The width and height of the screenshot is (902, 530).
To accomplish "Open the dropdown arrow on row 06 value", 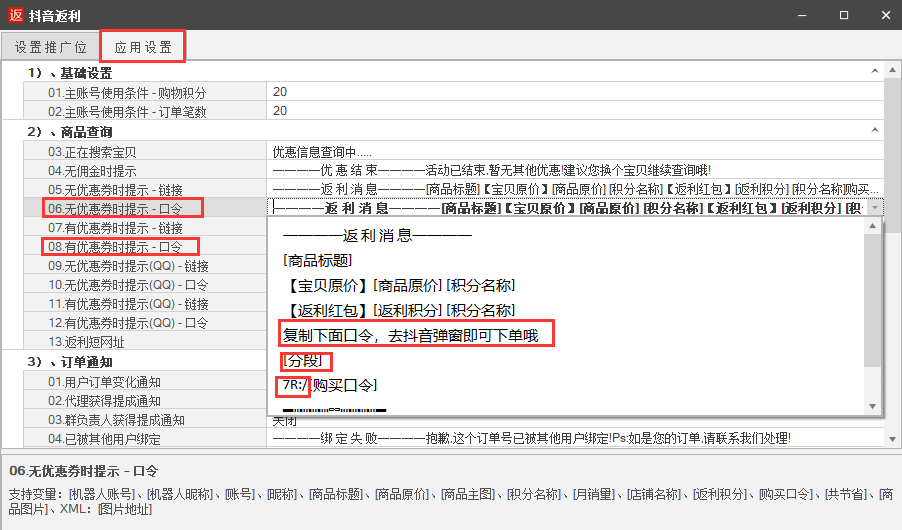I will (x=875, y=208).
